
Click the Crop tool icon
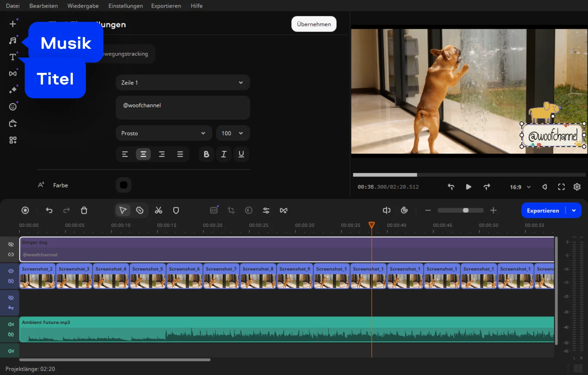[x=231, y=210]
